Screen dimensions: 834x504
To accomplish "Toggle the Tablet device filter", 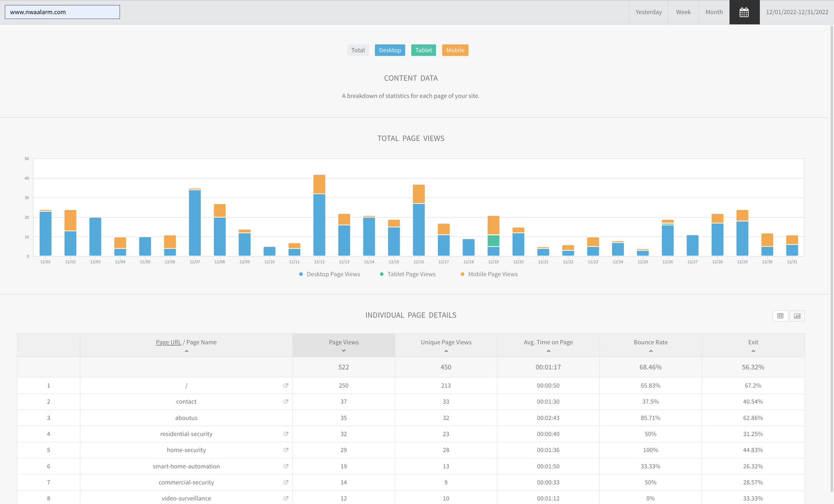I will [x=423, y=50].
